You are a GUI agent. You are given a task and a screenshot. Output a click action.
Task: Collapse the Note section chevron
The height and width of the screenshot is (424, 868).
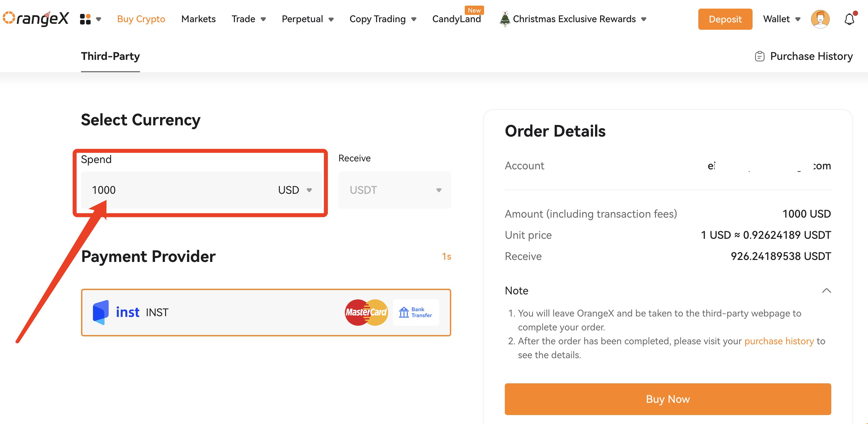[826, 290]
